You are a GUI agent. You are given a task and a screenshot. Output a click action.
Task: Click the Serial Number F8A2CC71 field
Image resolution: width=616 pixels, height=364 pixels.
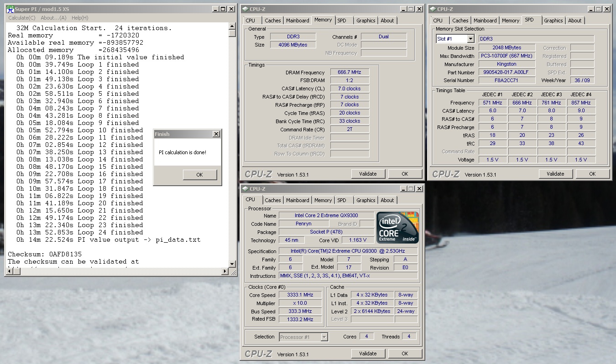pyautogui.click(x=506, y=80)
